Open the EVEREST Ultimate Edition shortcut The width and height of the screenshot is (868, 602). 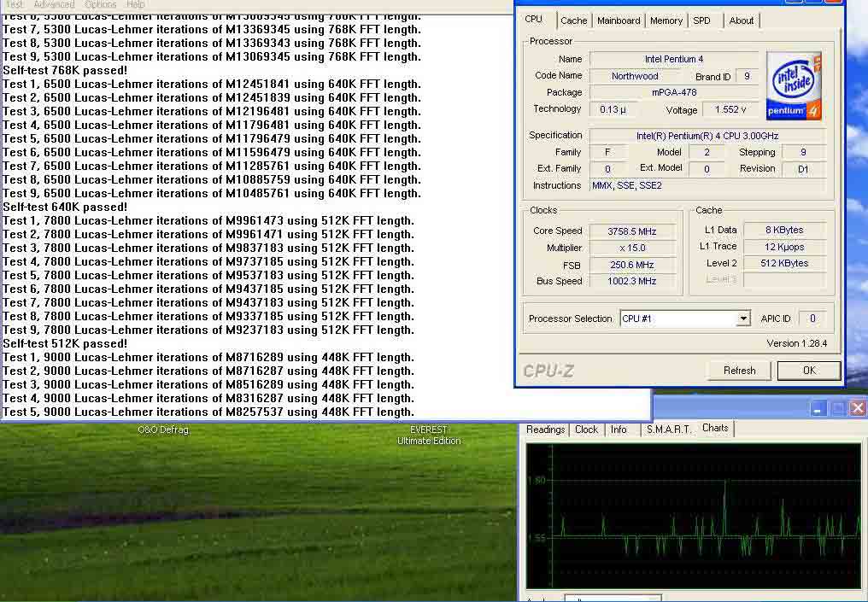point(428,435)
